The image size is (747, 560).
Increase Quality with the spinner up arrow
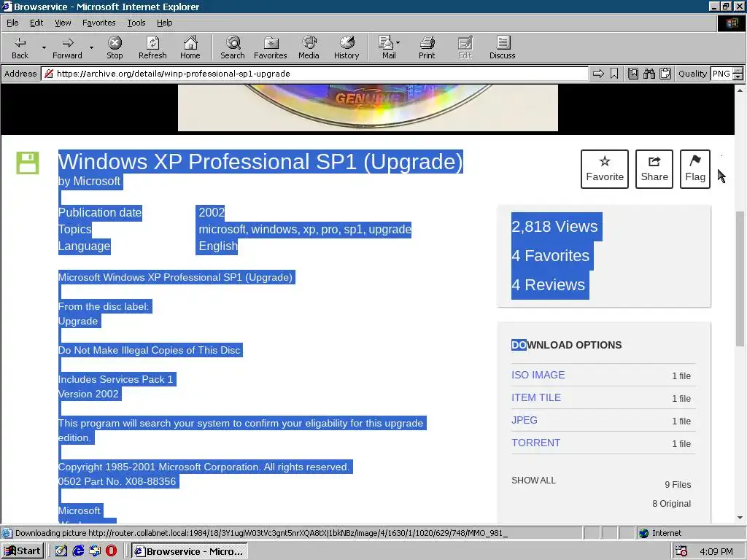[x=738, y=71]
